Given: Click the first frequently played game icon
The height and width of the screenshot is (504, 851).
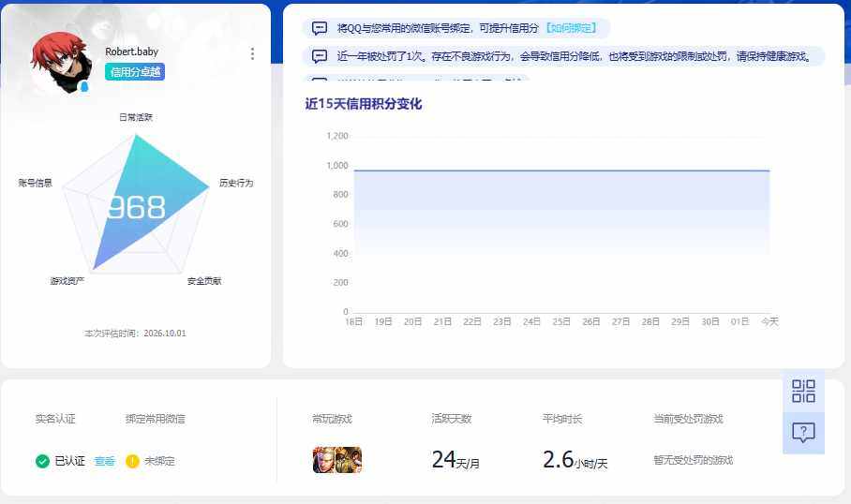Looking at the screenshot, I should click(x=324, y=460).
